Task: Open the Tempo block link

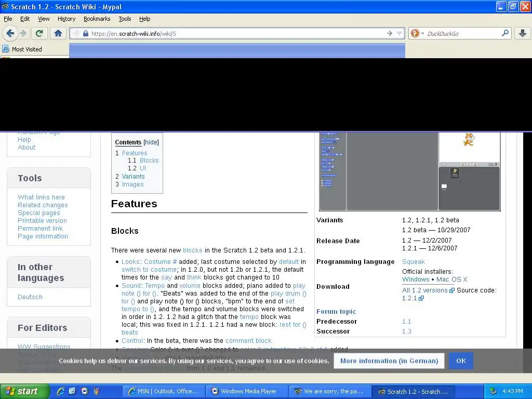Action: coord(154,286)
